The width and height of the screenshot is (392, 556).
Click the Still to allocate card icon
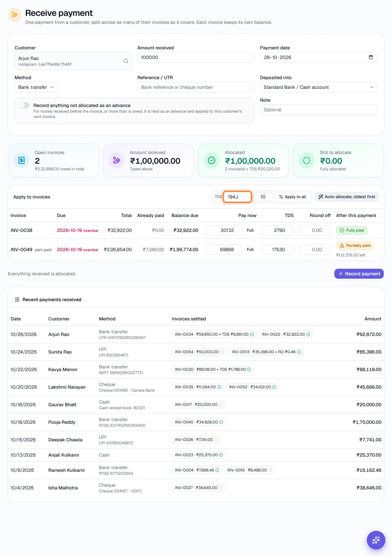pyautogui.click(x=307, y=161)
